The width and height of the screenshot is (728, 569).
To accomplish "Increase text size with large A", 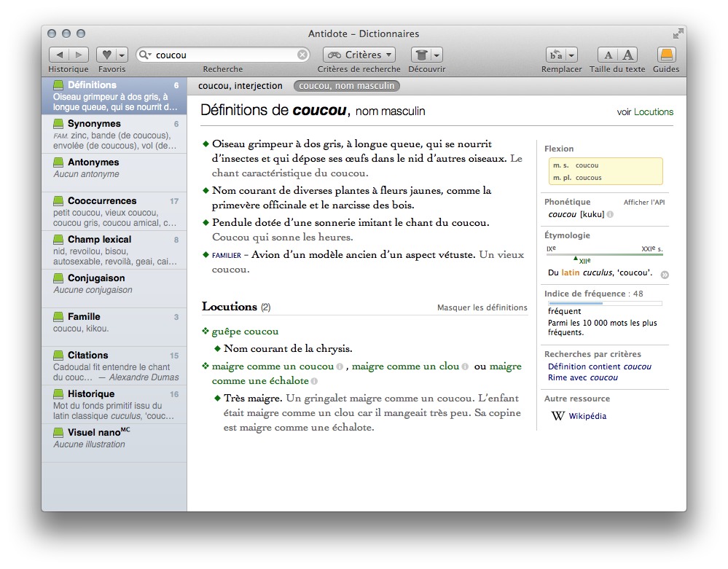I will pos(627,55).
